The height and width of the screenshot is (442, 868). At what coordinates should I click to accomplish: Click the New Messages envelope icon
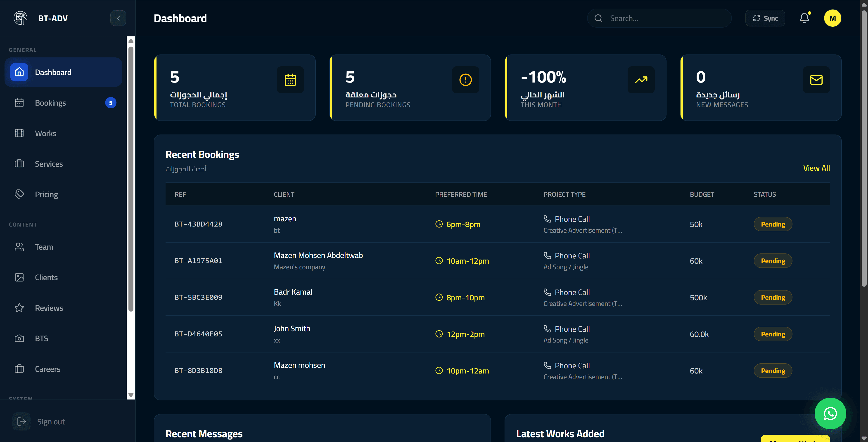coord(816,80)
